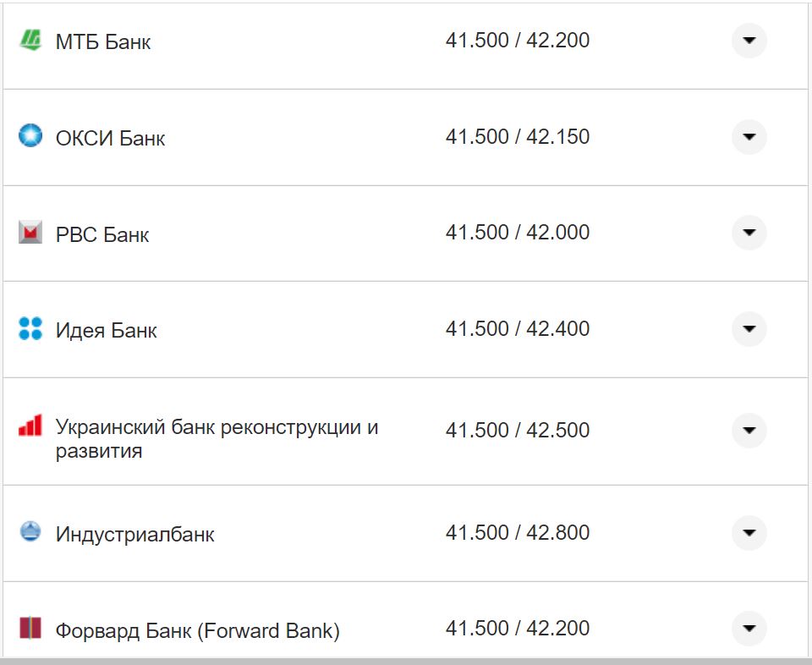Click the Индустриалбанк globe logo
812x665 pixels.
(30, 532)
